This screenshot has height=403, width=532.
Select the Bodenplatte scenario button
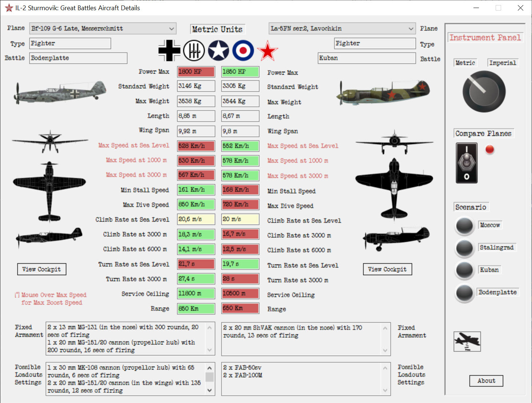point(464,293)
